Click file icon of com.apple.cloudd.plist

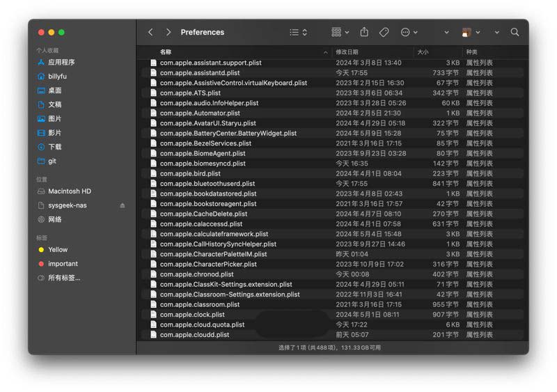click(153, 334)
